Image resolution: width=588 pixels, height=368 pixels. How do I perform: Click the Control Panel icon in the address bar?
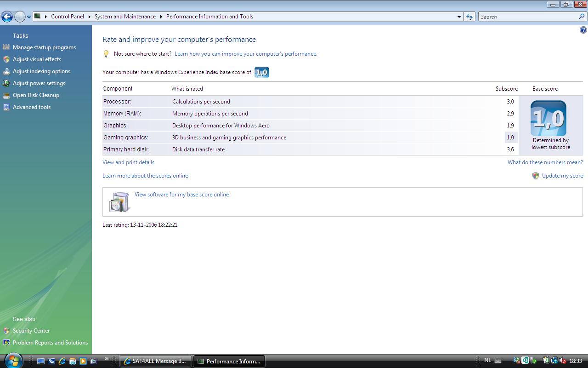(x=38, y=16)
